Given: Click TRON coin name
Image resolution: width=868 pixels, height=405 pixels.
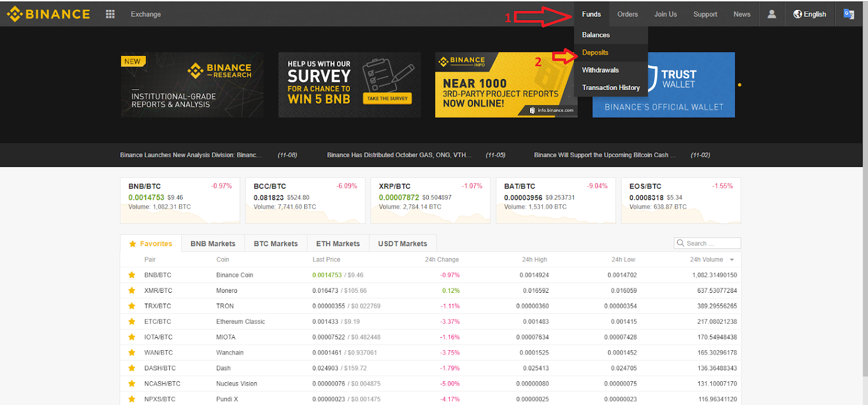Looking at the screenshot, I should [x=225, y=306].
